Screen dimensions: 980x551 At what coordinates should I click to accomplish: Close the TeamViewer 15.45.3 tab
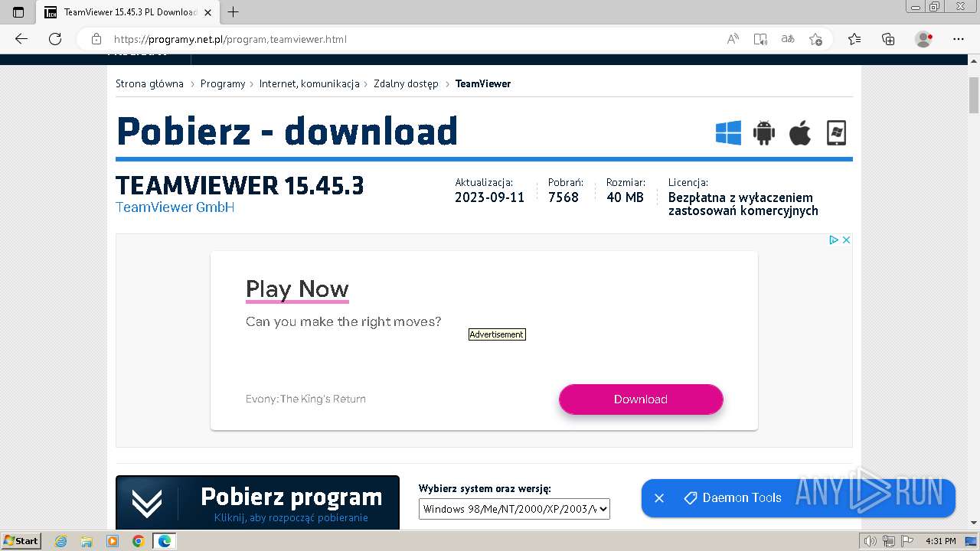208,12
